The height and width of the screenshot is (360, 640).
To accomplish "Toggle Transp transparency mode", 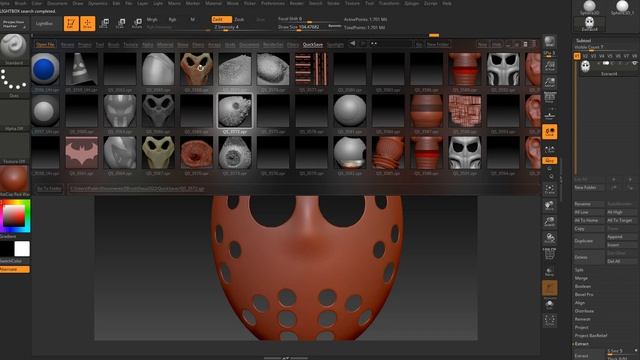I will 550,271.
